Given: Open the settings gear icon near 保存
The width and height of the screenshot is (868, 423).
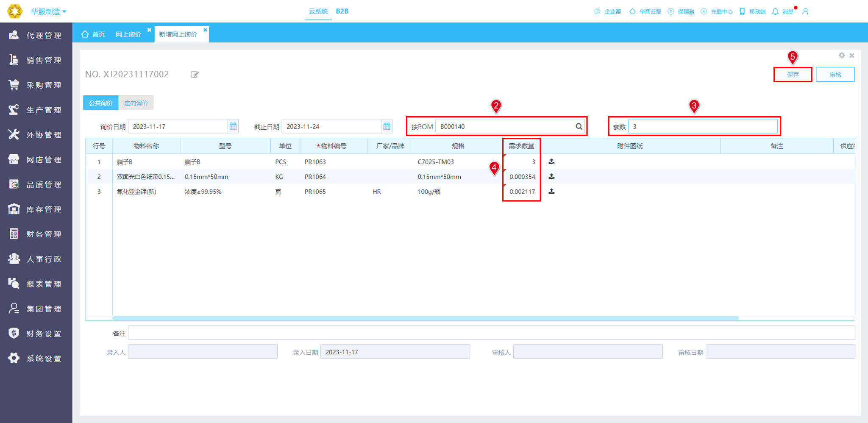Looking at the screenshot, I should (x=842, y=56).
